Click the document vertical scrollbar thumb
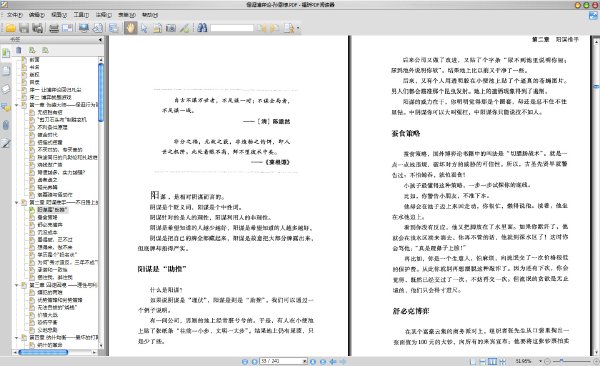The height and width of the screenshot is (366, 600). coord(596,87)
